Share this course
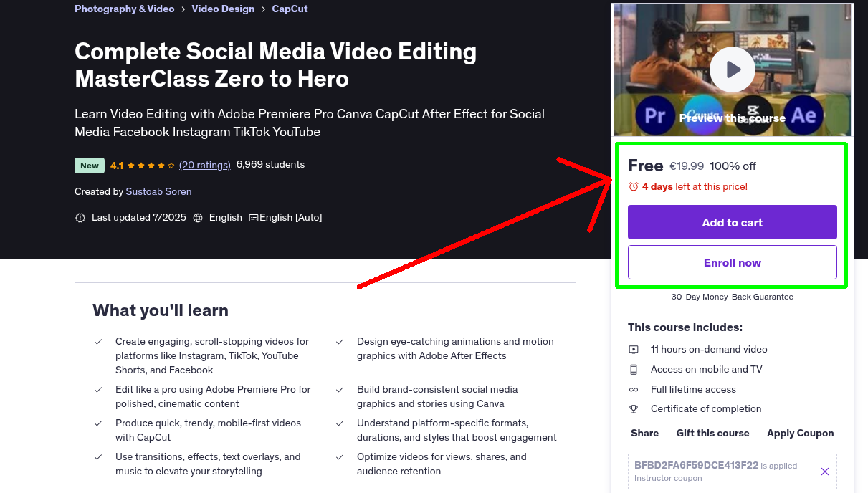Image resolution: width=868 pixels, height=493 pixels. pyautogui.click(x=645, y=434)
